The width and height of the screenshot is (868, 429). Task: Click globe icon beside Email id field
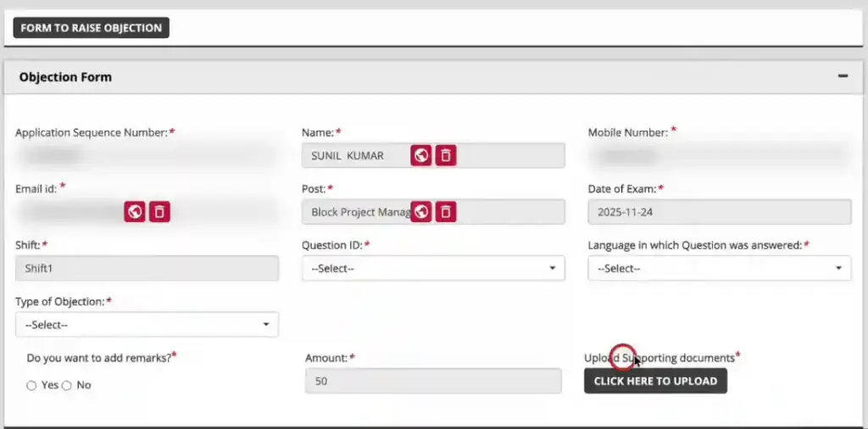coord(134,211)
